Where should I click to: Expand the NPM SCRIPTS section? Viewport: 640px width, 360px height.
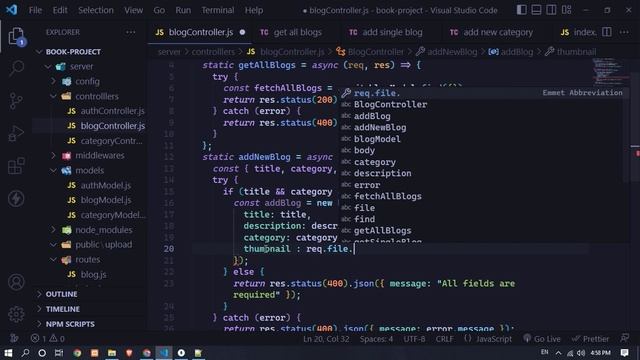(70, 324)
